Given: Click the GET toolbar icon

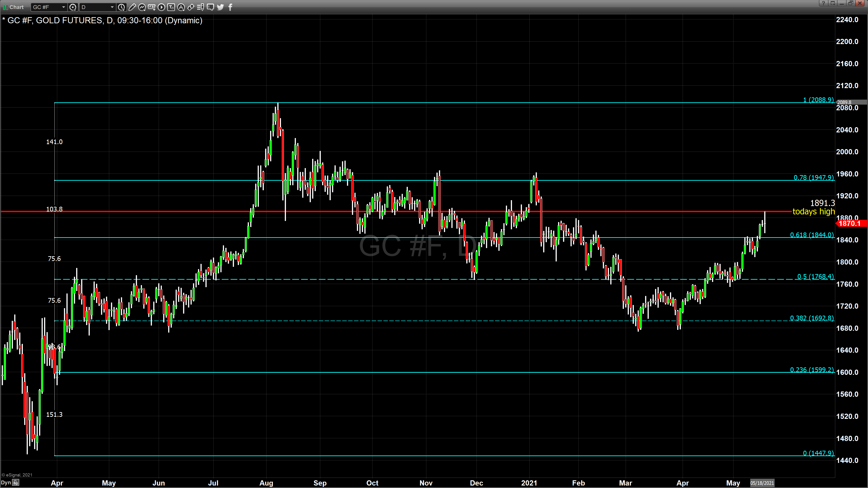Looking at the screenshot, I should (152, 7).
